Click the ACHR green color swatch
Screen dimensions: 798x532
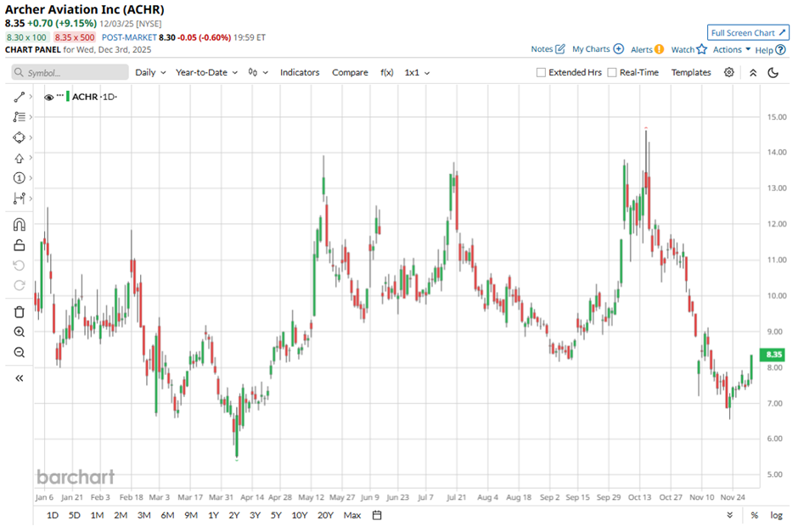(68, 97)
